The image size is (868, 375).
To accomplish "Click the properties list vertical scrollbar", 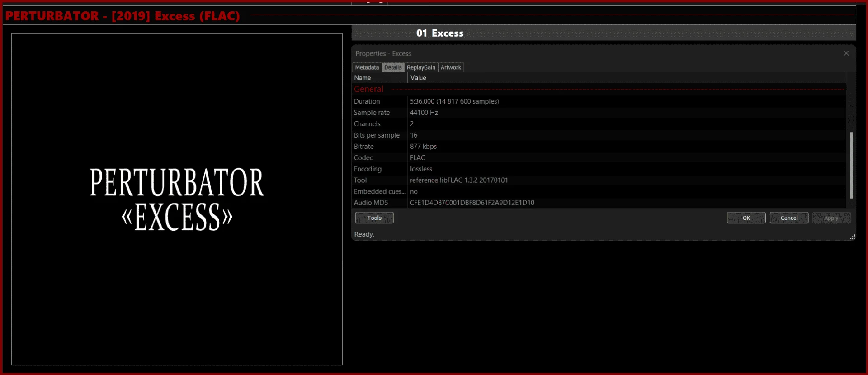I will point(851,165).
